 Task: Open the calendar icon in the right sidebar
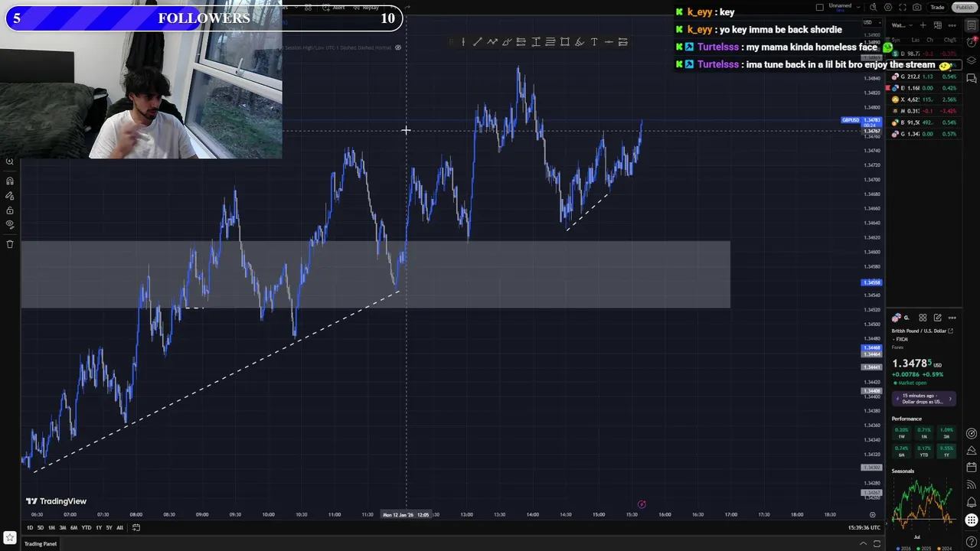(x=972, y=467)
